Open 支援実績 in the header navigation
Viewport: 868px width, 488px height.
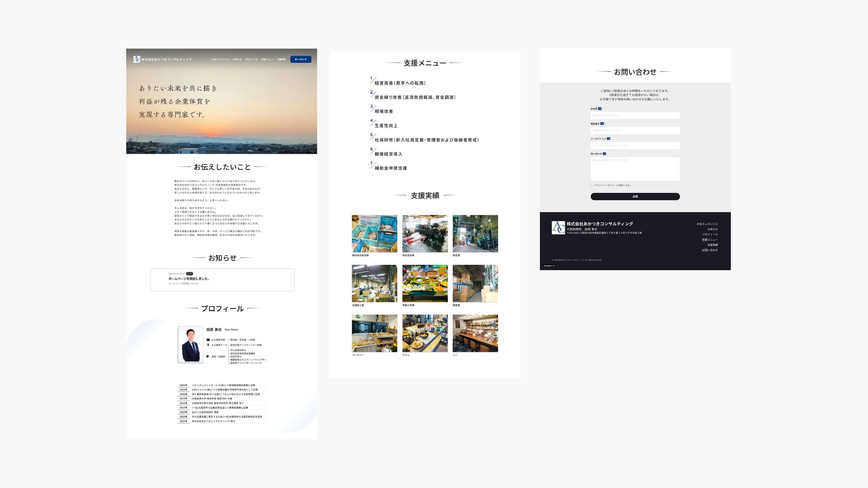tap(281, 60)
